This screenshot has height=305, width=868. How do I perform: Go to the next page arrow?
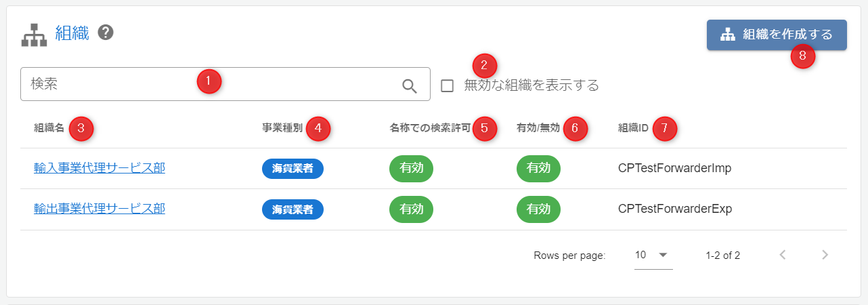[825, 255]
